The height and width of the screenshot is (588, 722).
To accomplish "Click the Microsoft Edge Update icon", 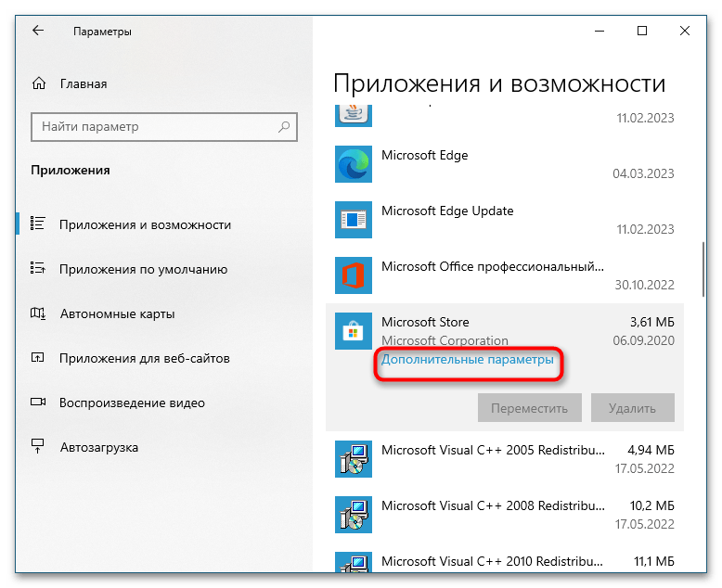I will coord(354,220).
